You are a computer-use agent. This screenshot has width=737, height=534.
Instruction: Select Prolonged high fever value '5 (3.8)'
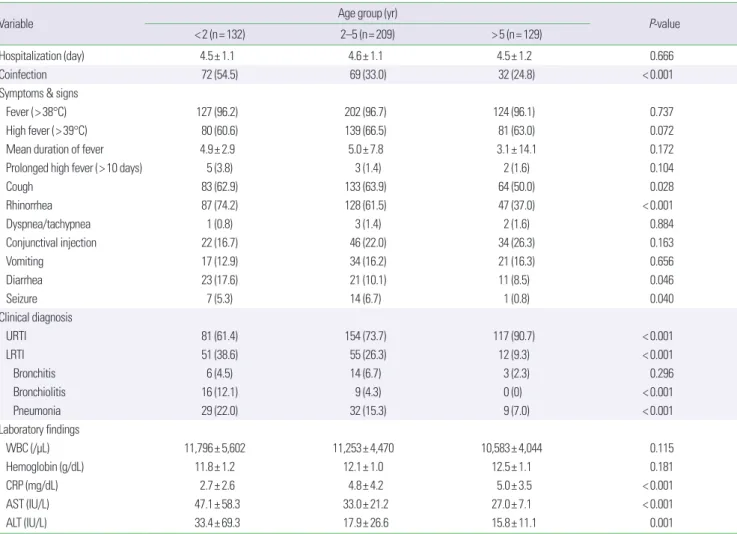pos(219,168)
